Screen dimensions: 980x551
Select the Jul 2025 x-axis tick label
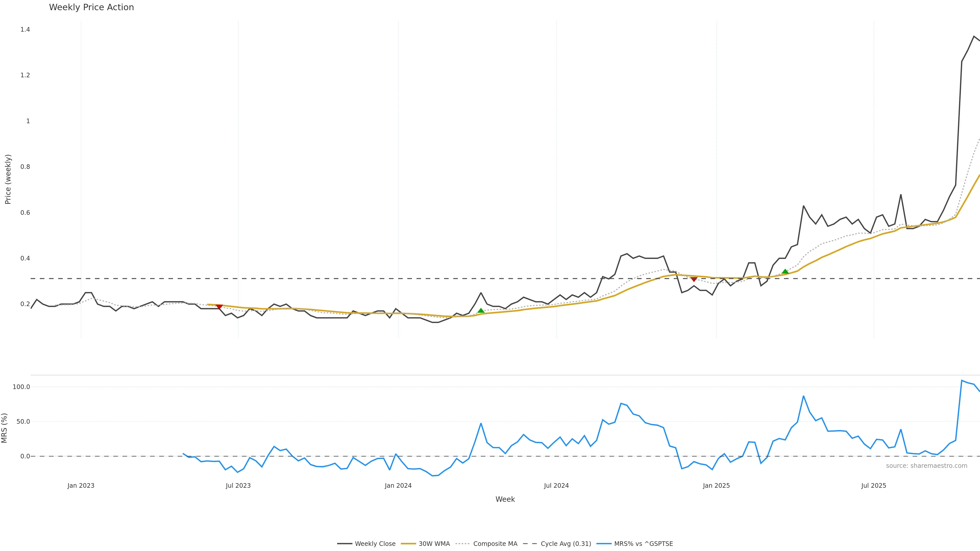874,486
